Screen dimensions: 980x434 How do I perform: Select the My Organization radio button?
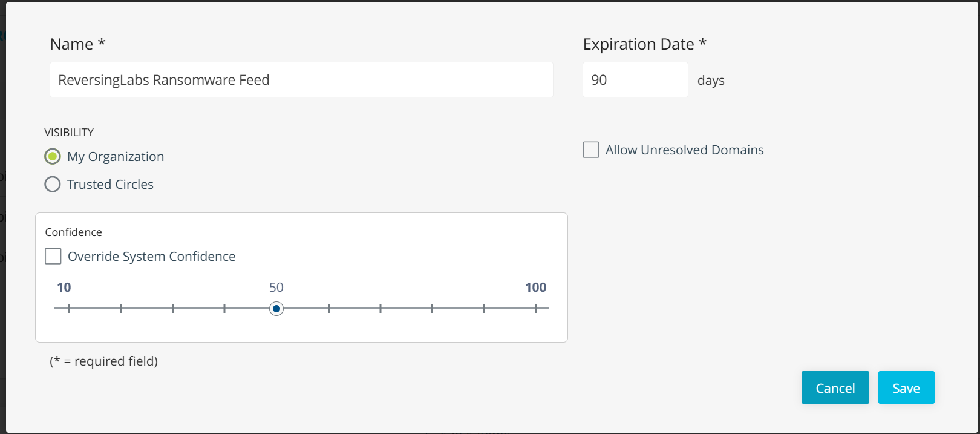[x=53, y=156]
